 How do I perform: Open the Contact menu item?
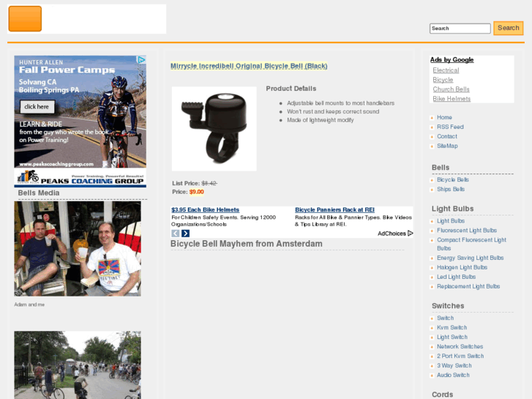tap(447, 136)
